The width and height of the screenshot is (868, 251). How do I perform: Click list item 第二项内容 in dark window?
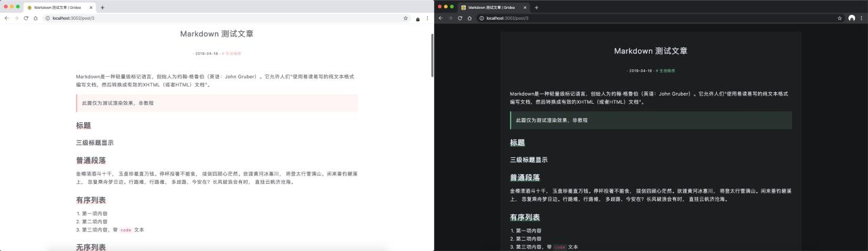[528, 239]
